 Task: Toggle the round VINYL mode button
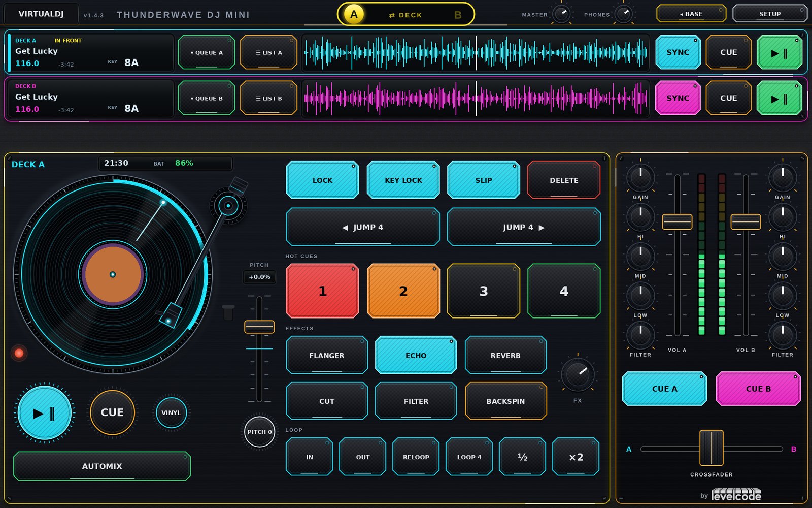171,413
